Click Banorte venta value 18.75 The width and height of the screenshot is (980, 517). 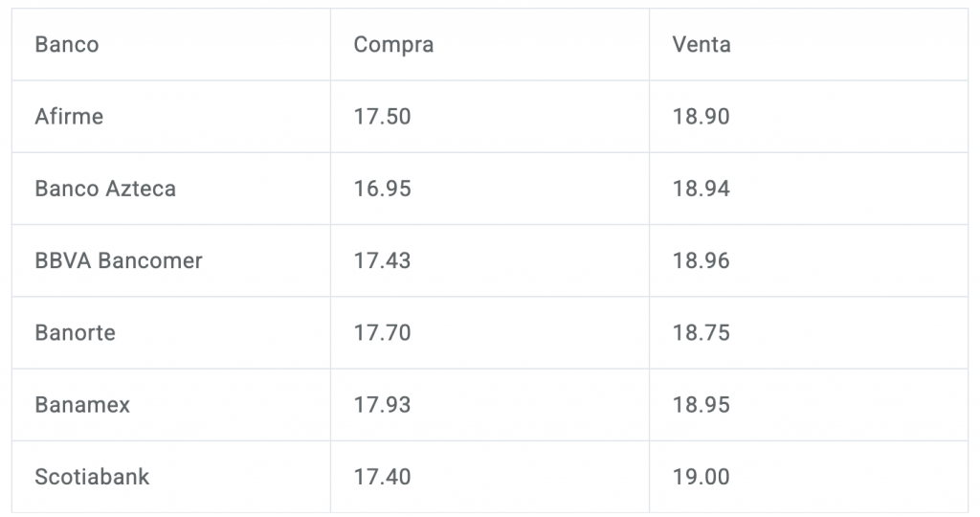point(701,333)
